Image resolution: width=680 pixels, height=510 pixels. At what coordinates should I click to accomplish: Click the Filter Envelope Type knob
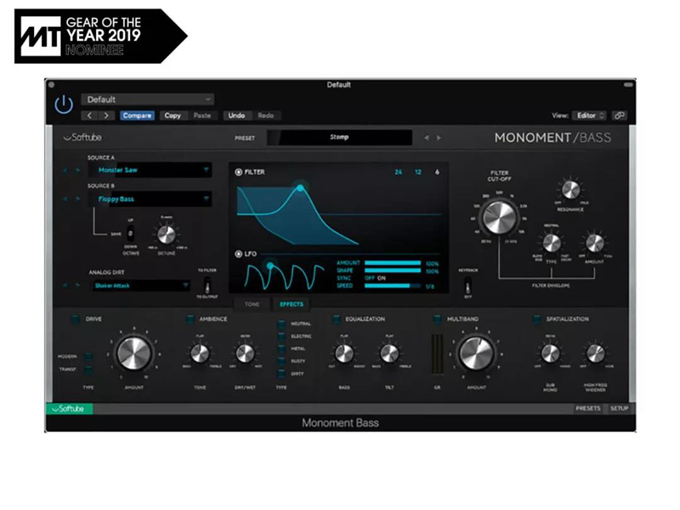pos(551,243)
